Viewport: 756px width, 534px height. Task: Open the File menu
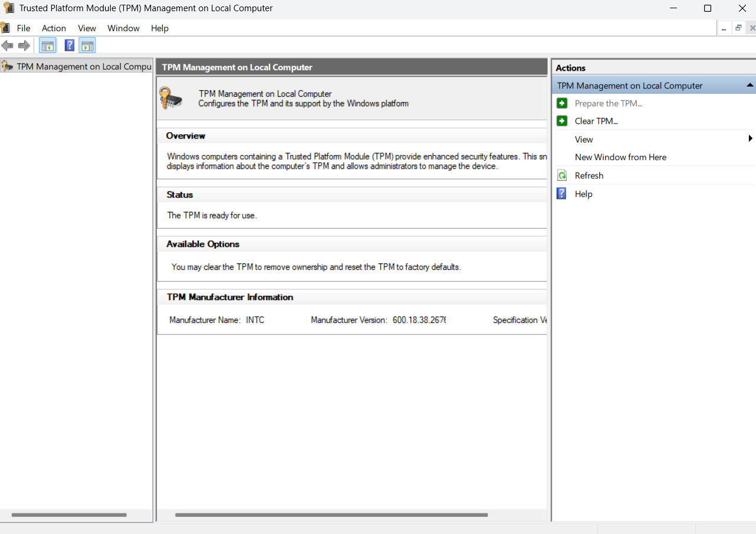pyautogui.click(x=24, y=28)
